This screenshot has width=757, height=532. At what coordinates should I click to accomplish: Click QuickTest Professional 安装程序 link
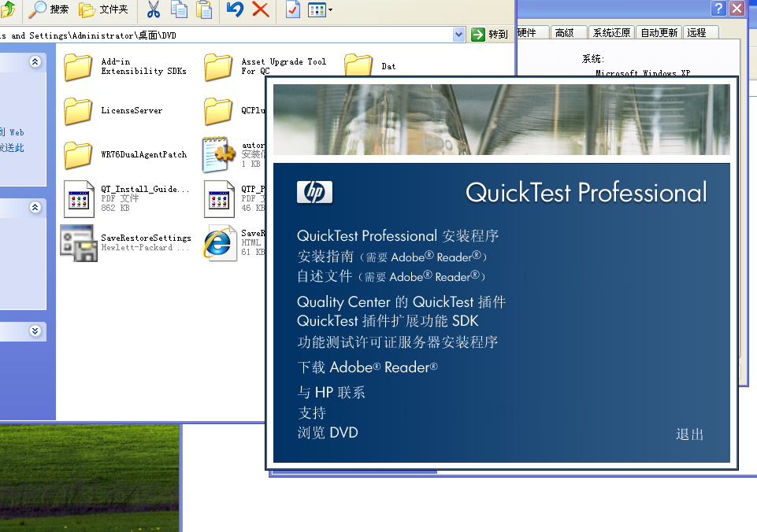(x=398, y=236)
